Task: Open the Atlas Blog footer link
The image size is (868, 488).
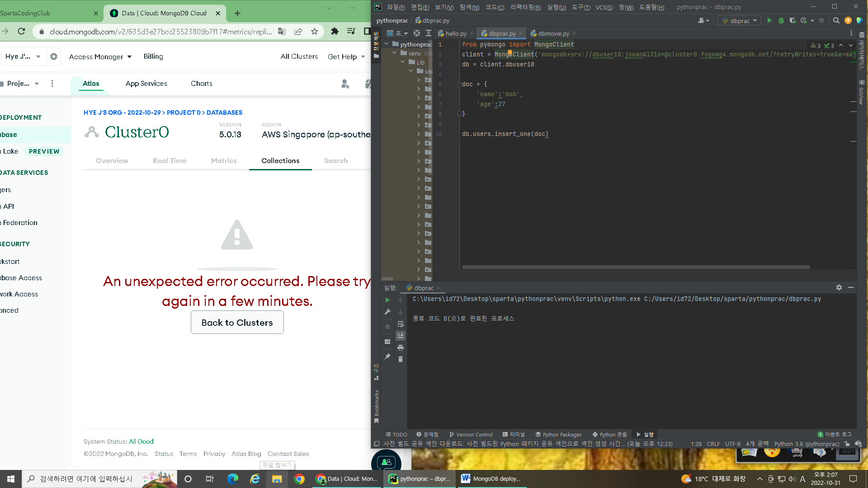Action: click(246, 454)
